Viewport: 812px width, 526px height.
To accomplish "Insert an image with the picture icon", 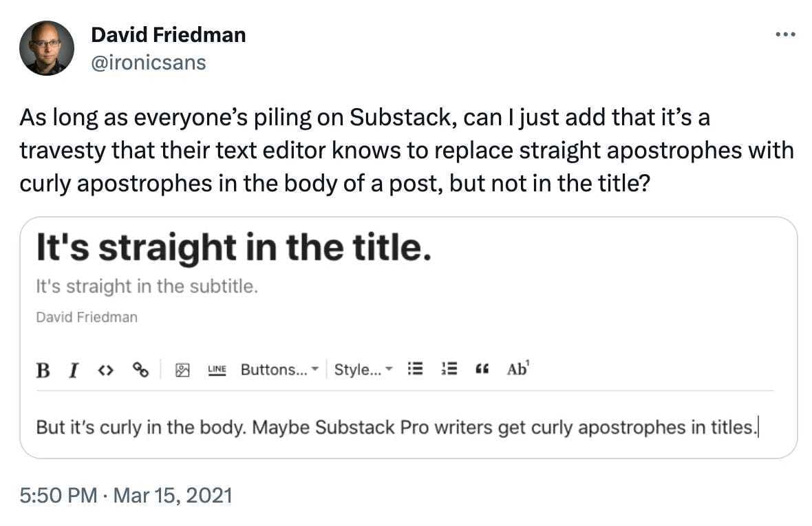I will click(182, 370).
